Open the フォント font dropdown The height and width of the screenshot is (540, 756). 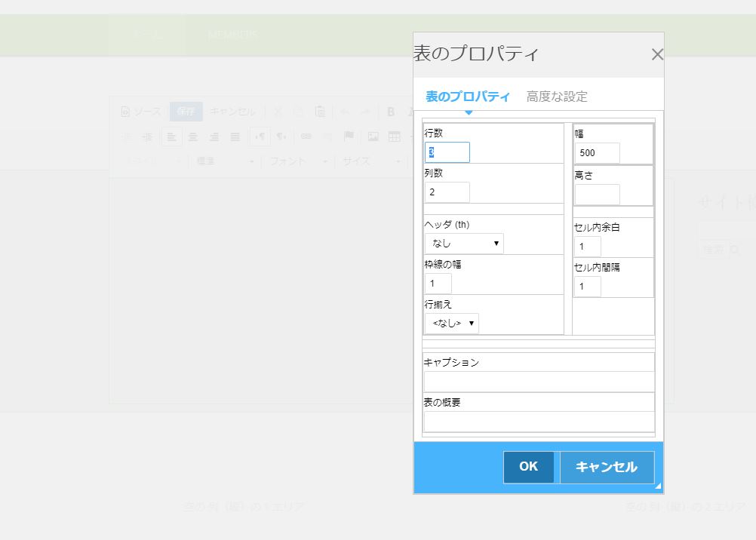click(x=299, y=161)
